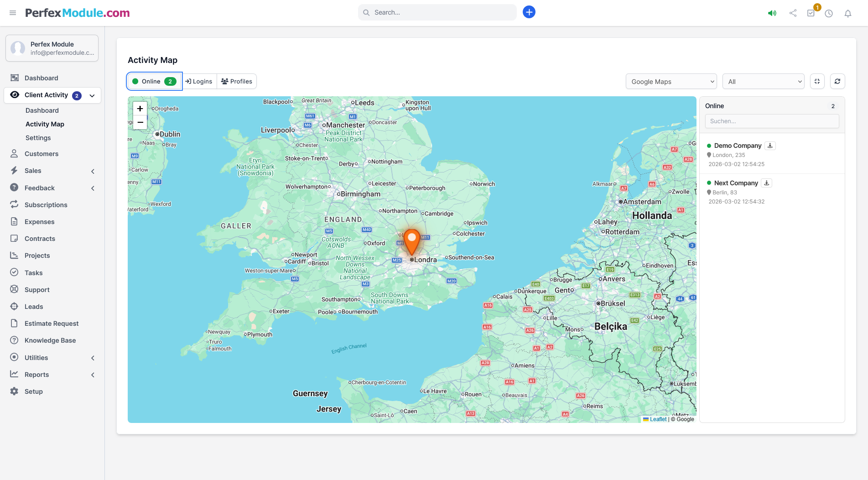The height and width of the screenshot is (480, 868).
Task: Open the All filter dropdown
Action: pos(763,81)
